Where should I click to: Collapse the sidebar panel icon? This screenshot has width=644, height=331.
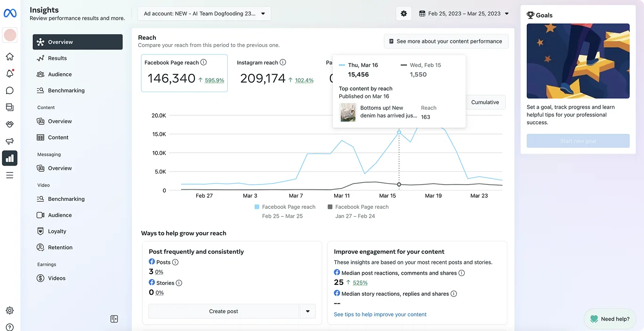click(114, 319)
